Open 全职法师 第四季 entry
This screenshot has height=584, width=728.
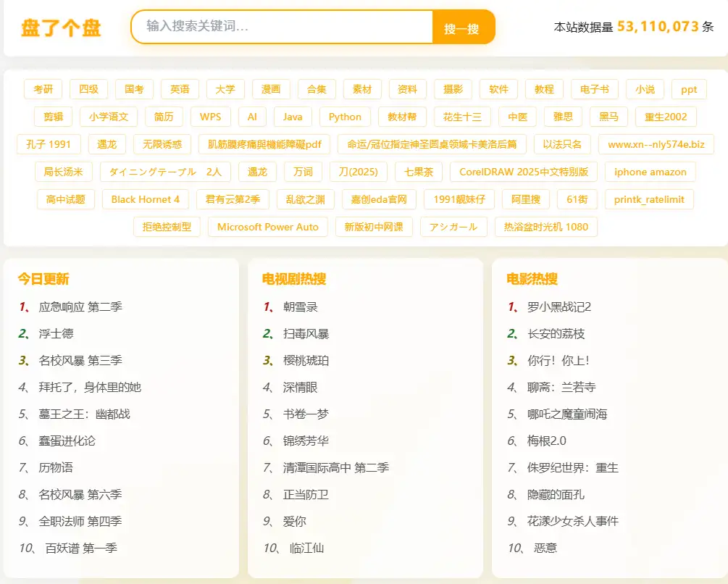coord(80,521)
